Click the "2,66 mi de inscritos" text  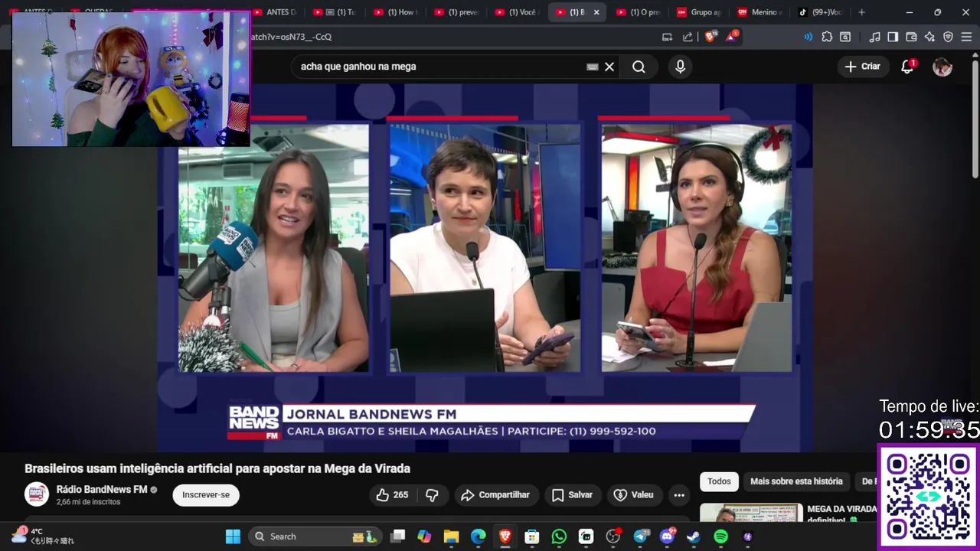[x=88, y=502]
